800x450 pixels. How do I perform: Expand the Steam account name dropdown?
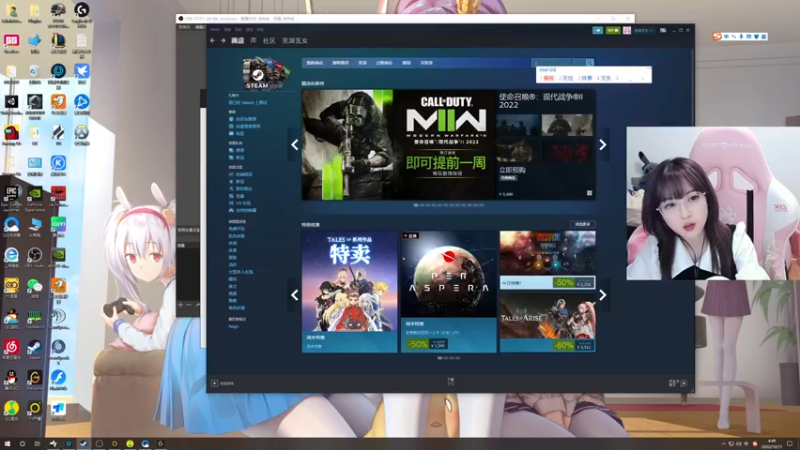point(643,31)
